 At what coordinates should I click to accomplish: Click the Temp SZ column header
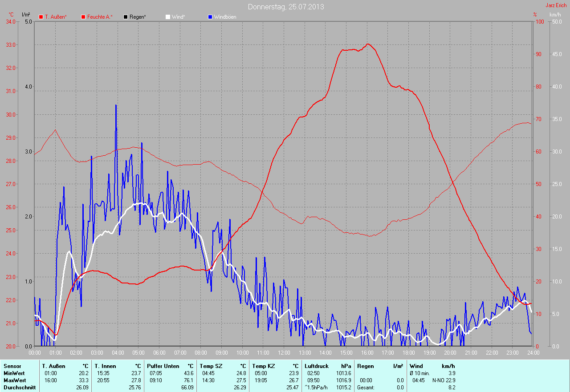(x=210, y=366)
